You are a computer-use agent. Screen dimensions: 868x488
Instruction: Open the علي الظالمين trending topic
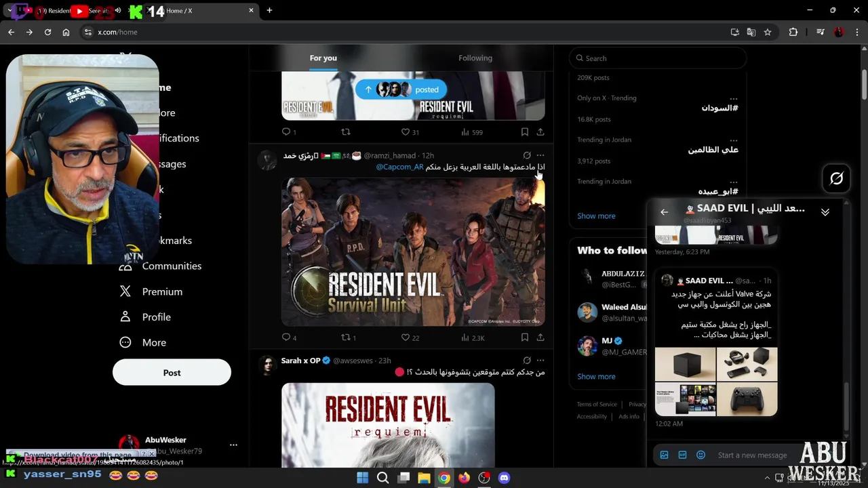pyautogui.click(x=713, y=150)
